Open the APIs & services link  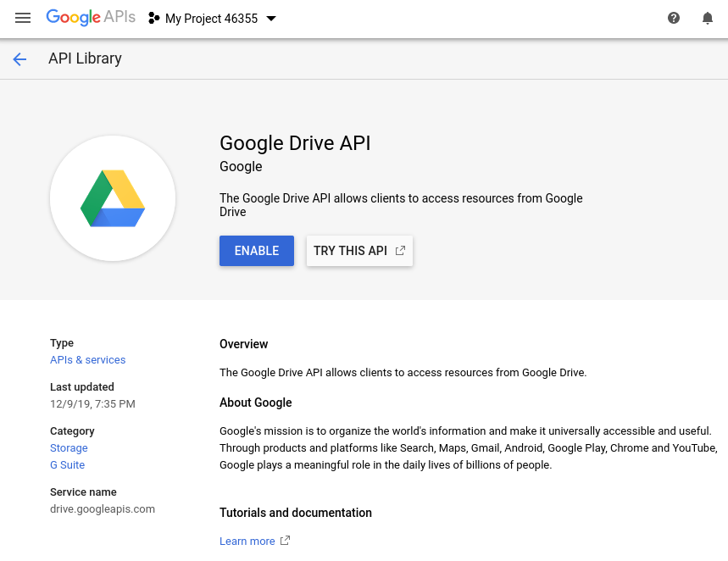88,360
